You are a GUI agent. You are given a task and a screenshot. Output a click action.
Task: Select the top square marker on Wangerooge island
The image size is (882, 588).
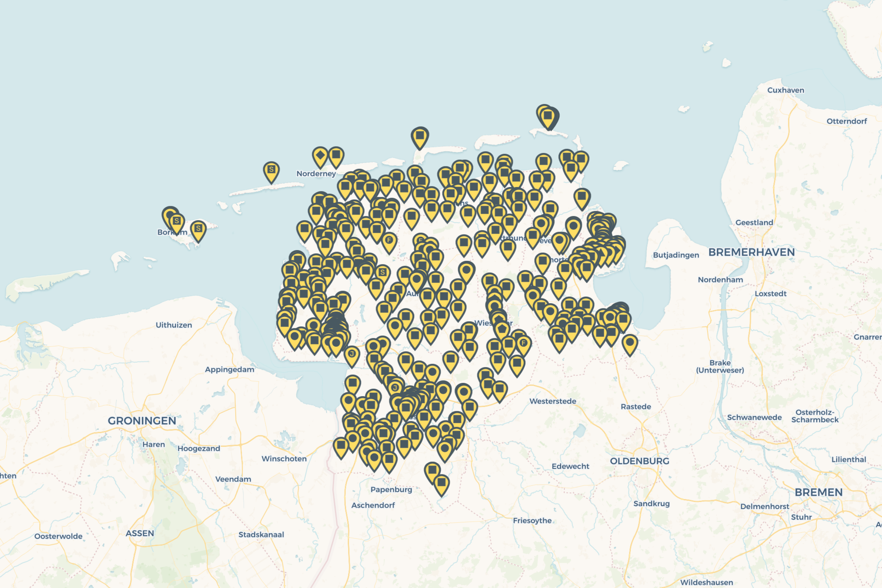(548, 118)
